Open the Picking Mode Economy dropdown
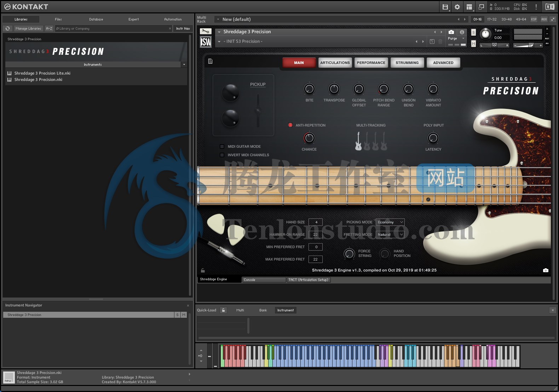559x392 pixels. click(x=390, y=222)
